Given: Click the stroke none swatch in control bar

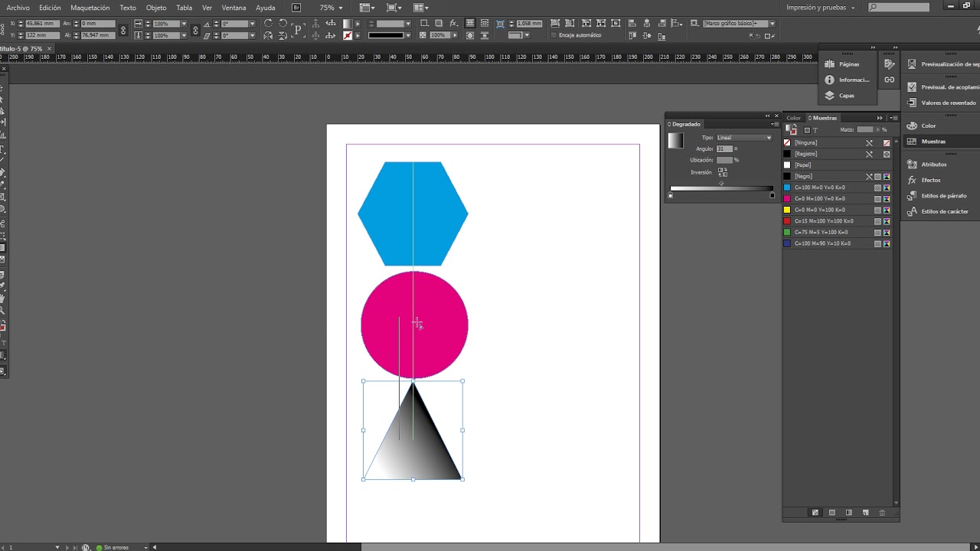Looking at the screenshot, I should coord(348,35).
